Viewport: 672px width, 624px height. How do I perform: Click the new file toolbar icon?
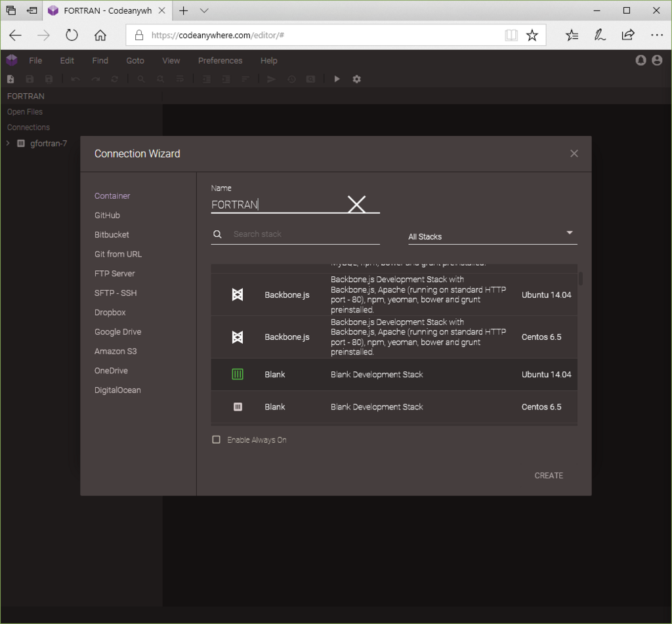click(x=10, y=79)
